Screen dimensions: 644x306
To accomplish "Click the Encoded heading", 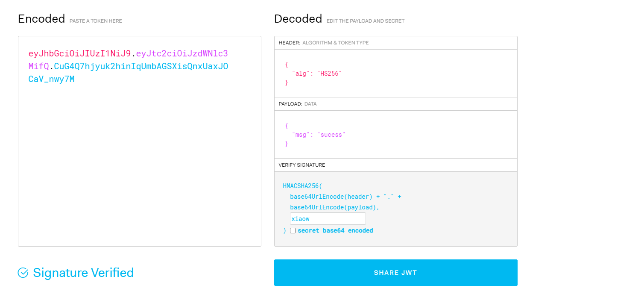I will point(41,19).
